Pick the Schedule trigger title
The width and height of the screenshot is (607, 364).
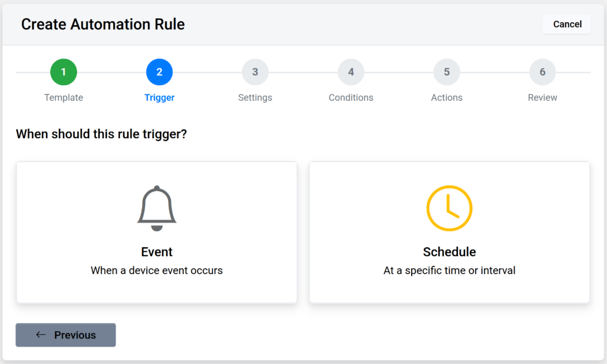coord(449,252)
